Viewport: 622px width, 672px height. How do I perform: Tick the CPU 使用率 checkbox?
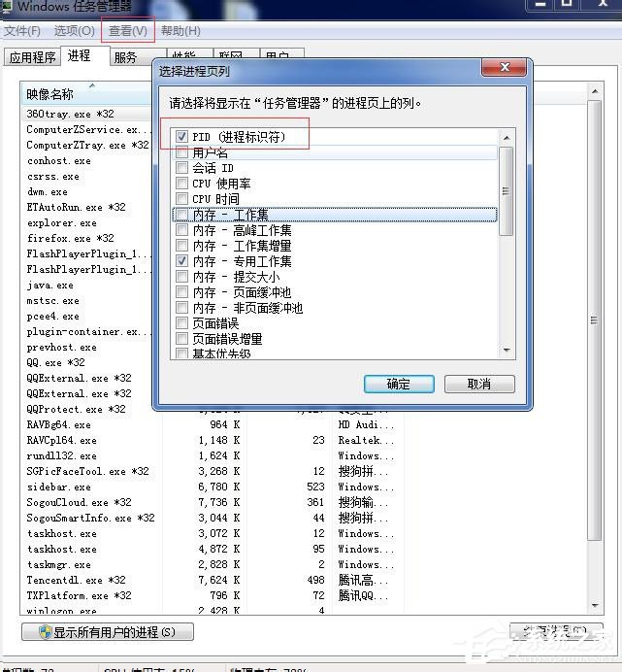click(x=181, y=184)
